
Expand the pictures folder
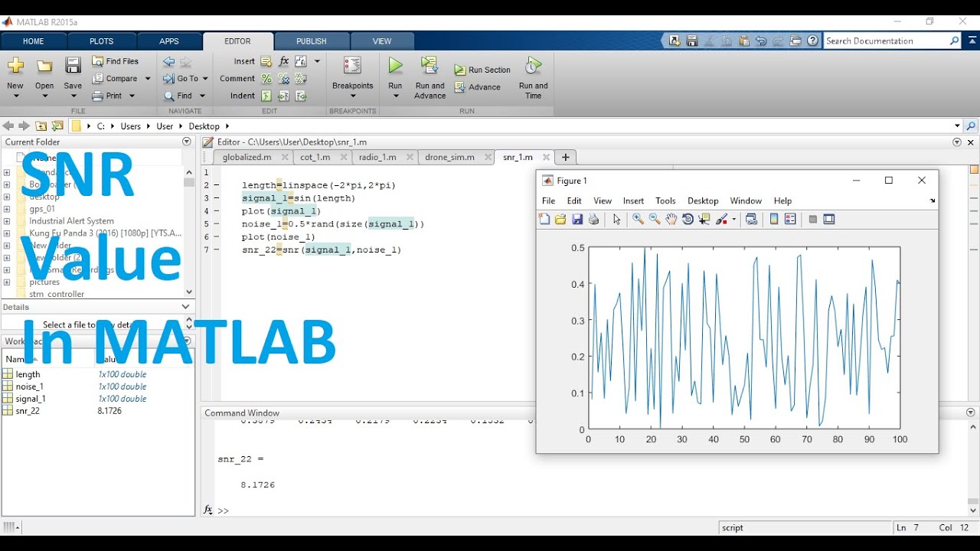tap(7, 282)
